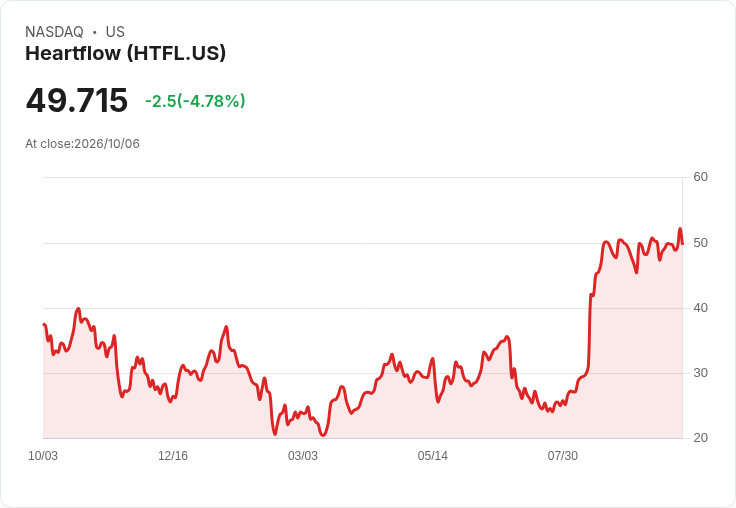Viewport: 736px width, 508px height.
Task: Click the 40 y-axis label
Action: (x=700, y=308)
